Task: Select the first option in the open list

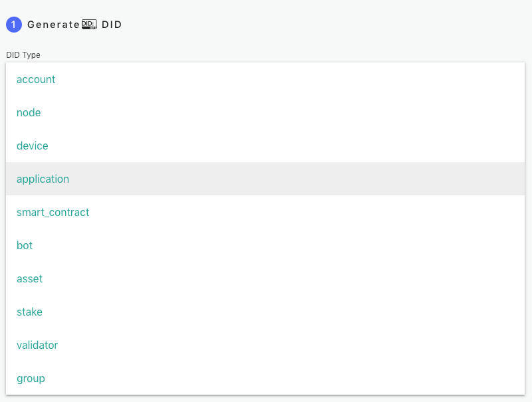Action: coord(36,79)
